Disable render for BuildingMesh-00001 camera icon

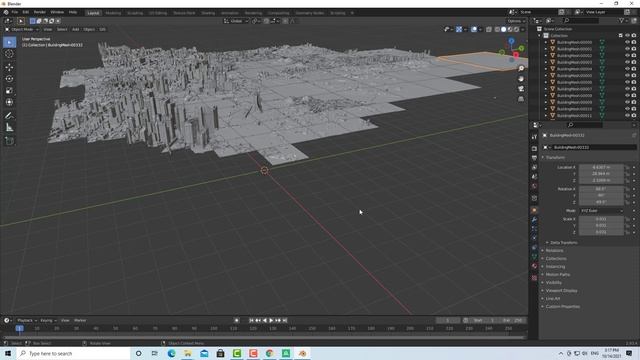point(634,49)
